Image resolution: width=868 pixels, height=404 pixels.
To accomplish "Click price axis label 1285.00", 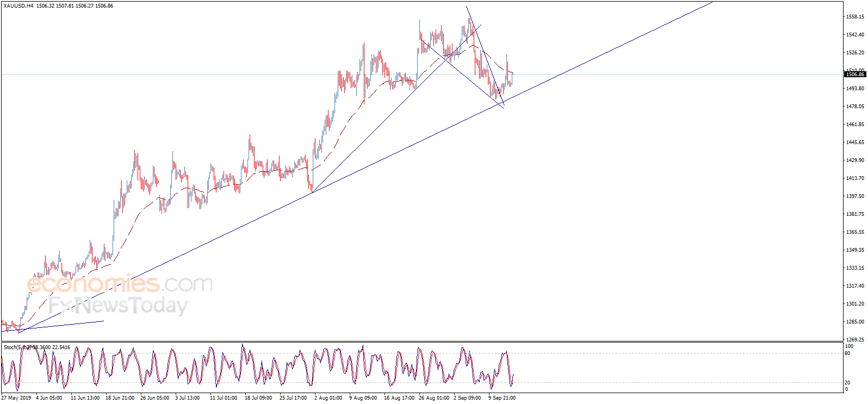I will [x=855, y=322].
